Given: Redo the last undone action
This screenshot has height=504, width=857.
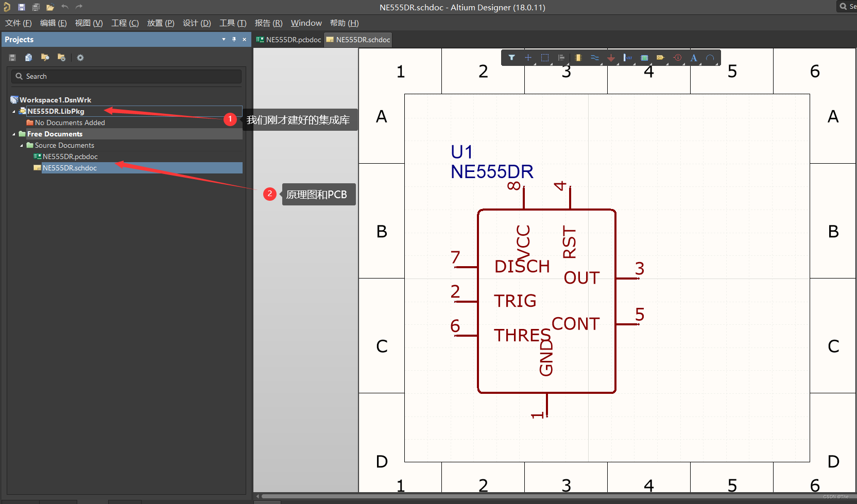Looking at the screenshot, I should [79, 7].
